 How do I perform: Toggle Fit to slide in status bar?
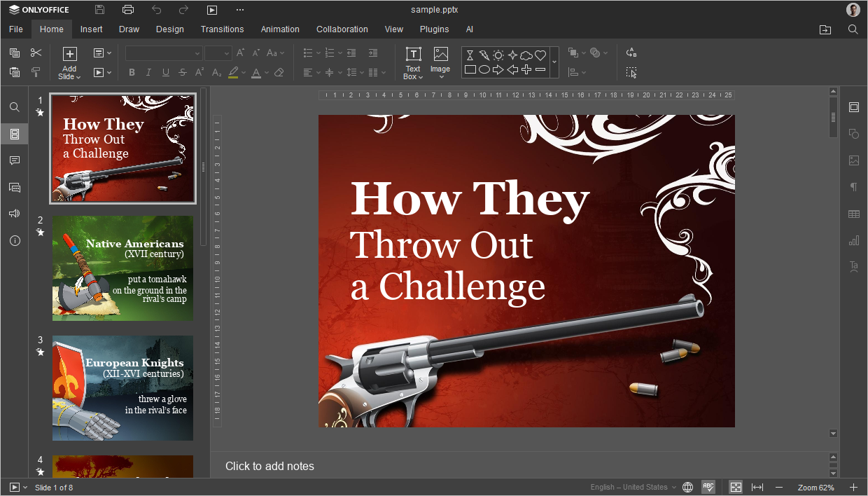(x=736, y=487)
